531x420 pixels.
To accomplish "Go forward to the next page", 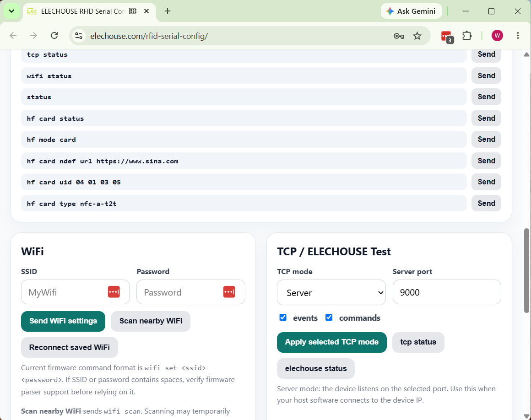I will 33,36.
